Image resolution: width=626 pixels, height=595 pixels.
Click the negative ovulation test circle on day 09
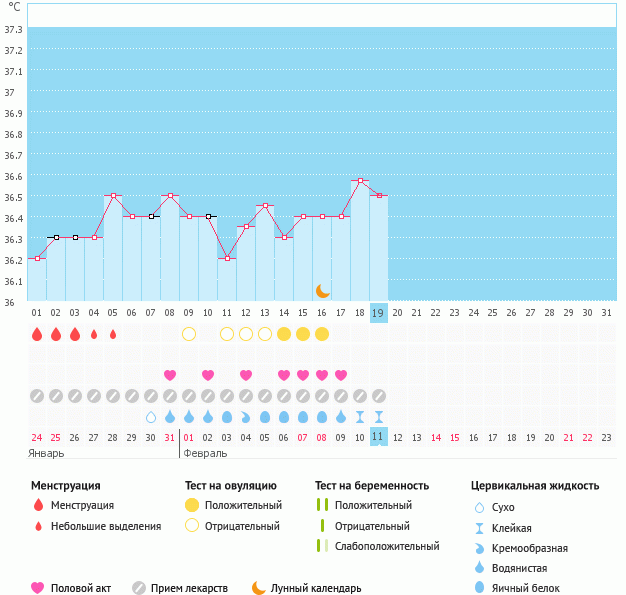[x=189, y=334]
